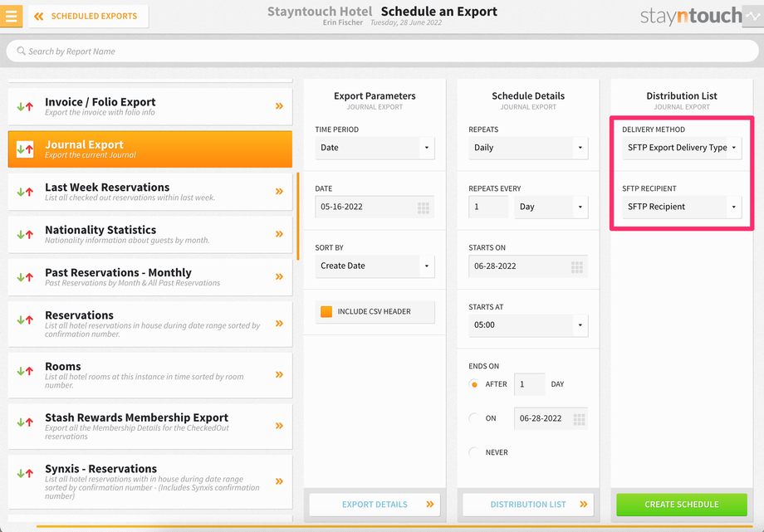Open the Ends On calendar icon

pyautogui.click(x=579, y=419)
